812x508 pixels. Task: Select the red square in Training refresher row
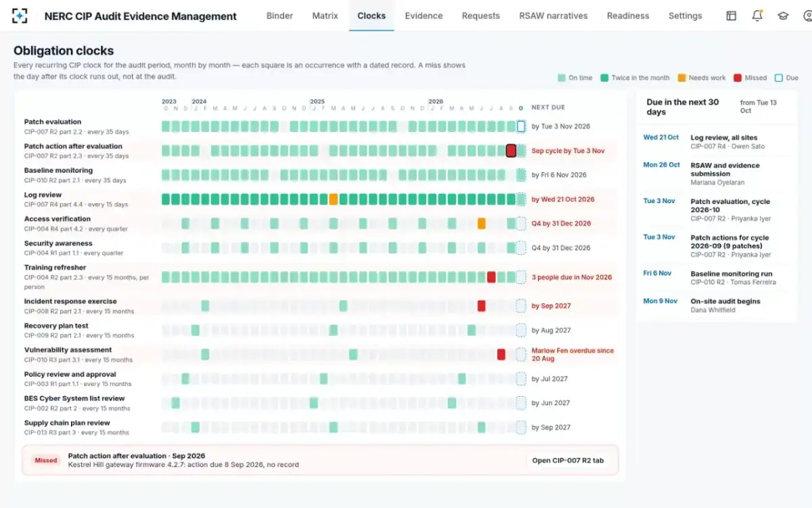pyautogui.click(x=491, y=277)
